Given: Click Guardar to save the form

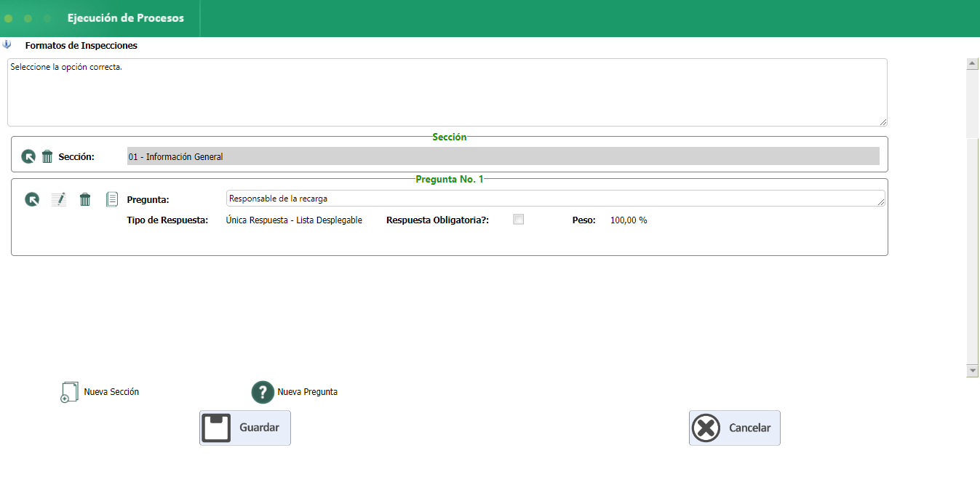Looking at the screenshot, I should (x=245, y=428).
